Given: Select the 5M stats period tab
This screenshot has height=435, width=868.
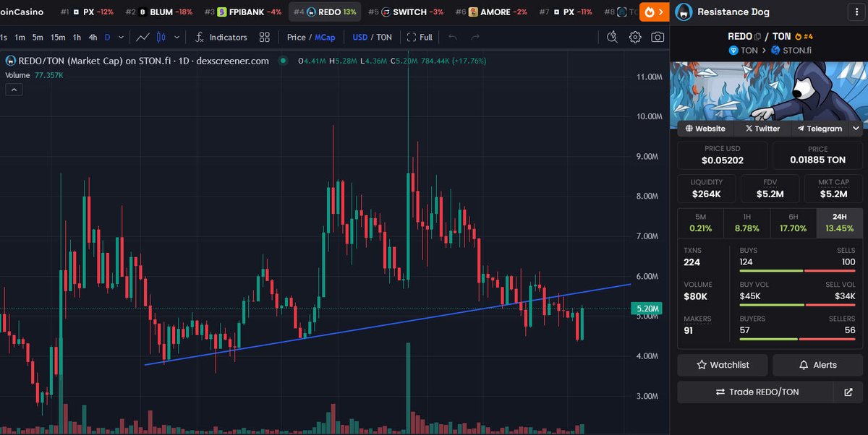Looking at the screenshot, I should (x=700, y=223).
